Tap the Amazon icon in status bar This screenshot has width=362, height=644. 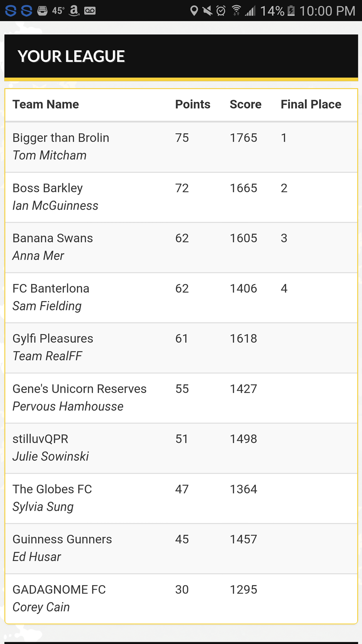74,11
